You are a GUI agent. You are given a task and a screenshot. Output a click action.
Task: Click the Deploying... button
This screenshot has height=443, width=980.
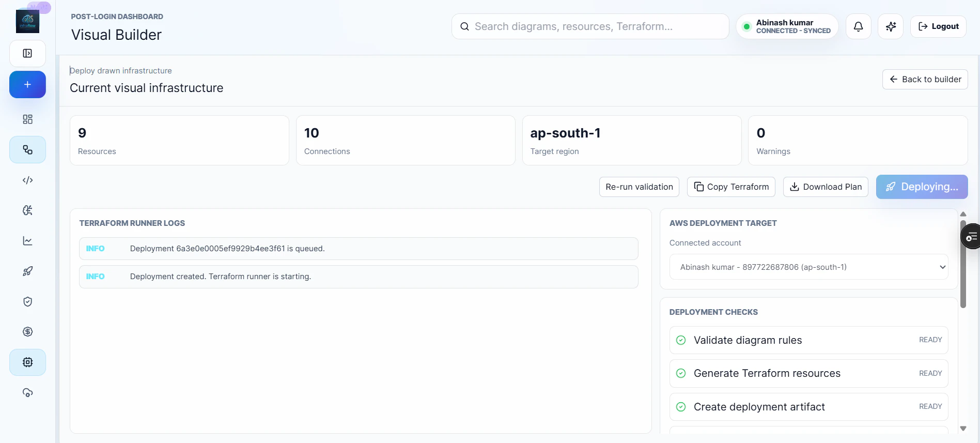[922, 187]
